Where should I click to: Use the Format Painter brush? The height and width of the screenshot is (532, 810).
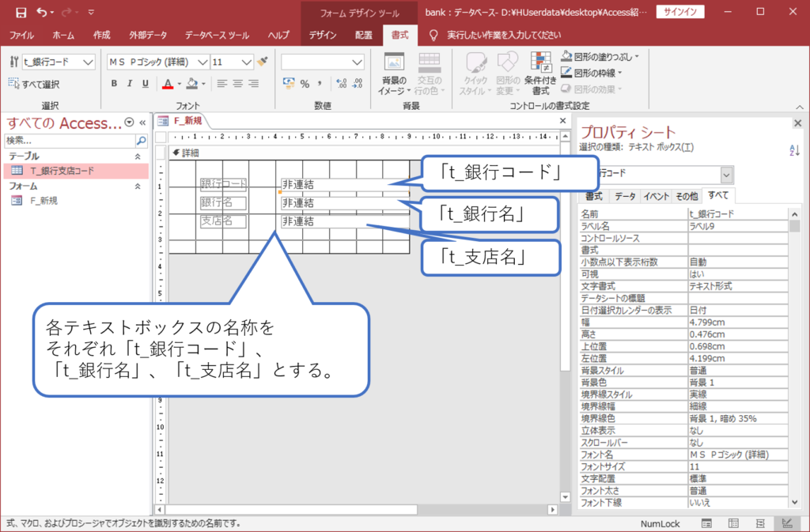263,62
